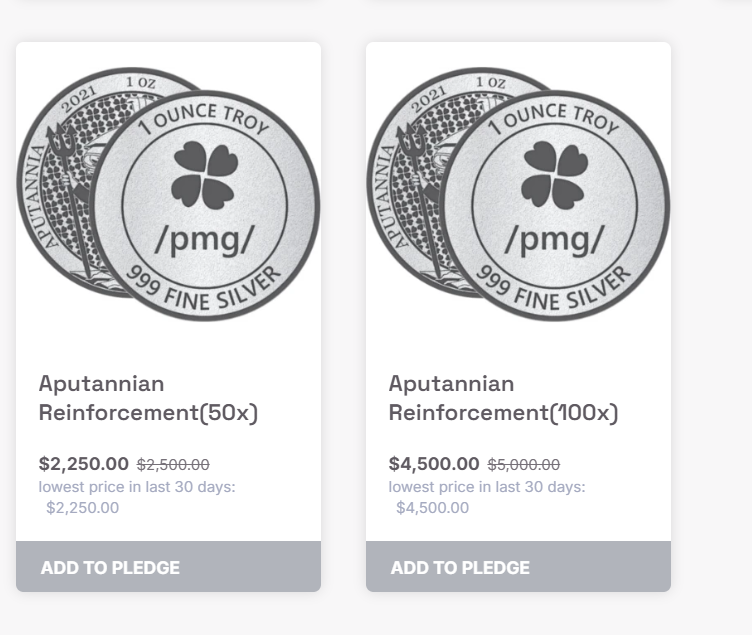The width and height of the screenshot is (752, 635).
Task: Open the Aputannian Reinforcement(100x) product title
Action: [503, 398]
